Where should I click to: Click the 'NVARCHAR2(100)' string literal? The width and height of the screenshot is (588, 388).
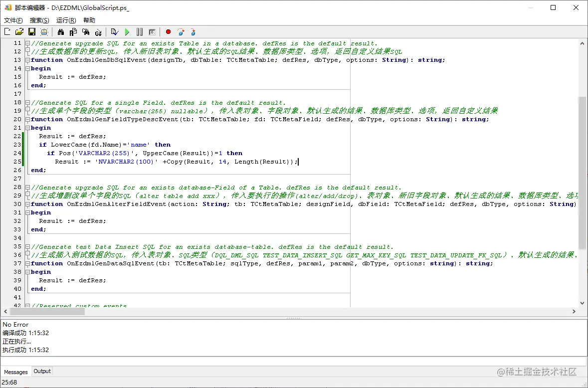[126, 162]
